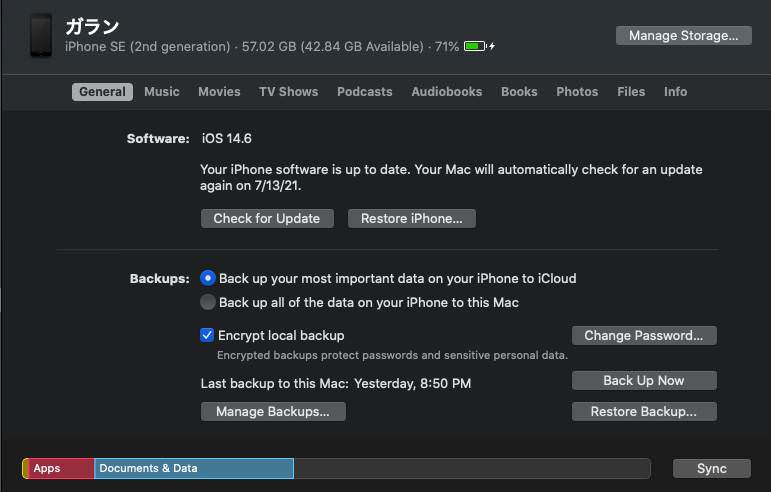Start backup with Back Up Now
771x492 pixels.
644,380
